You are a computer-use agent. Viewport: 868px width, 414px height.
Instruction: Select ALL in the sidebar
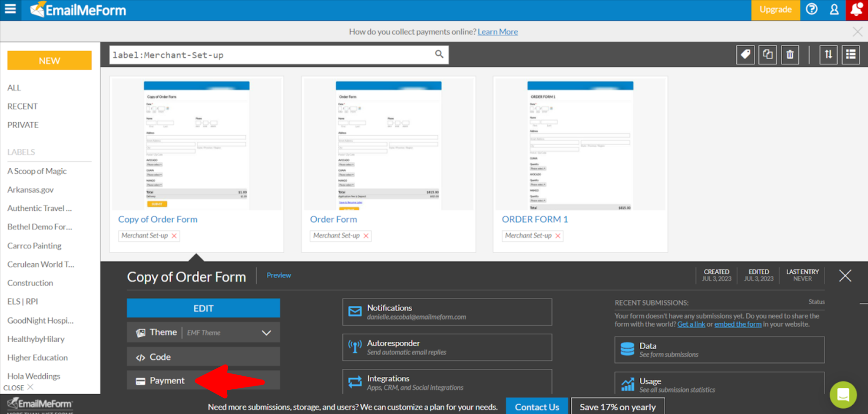click(14, 88)
